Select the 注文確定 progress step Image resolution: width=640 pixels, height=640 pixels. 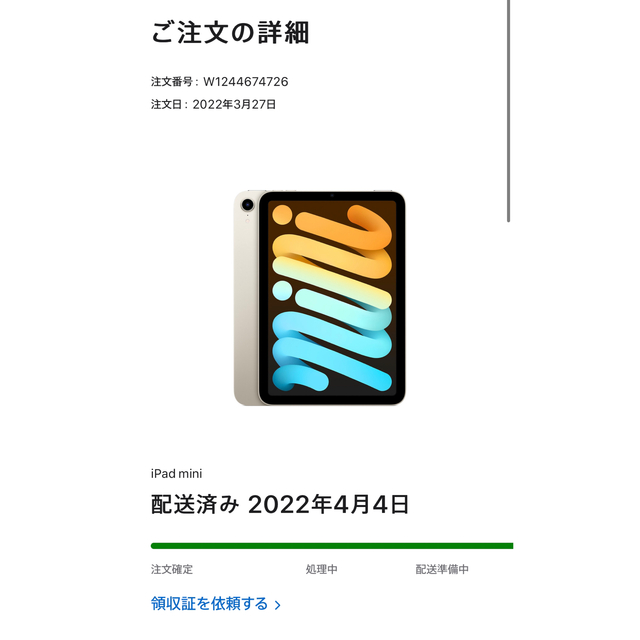click(172, 569)
